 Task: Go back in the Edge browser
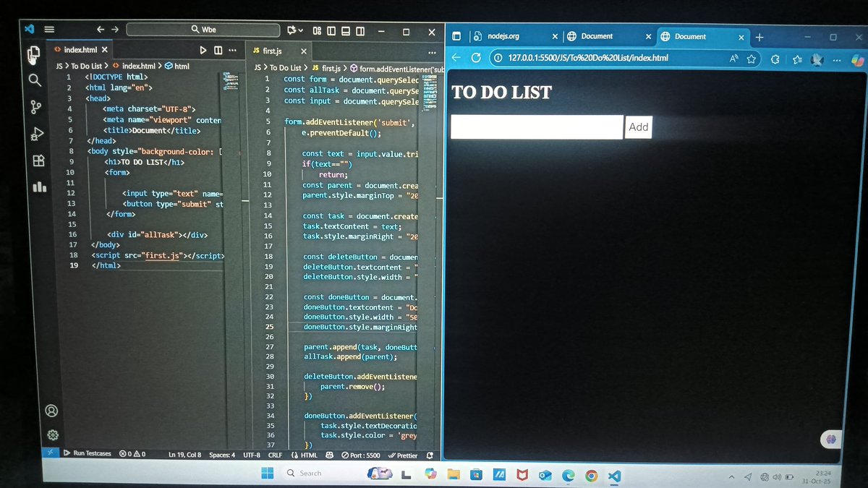pyautogui.click(x=456, y=58)
